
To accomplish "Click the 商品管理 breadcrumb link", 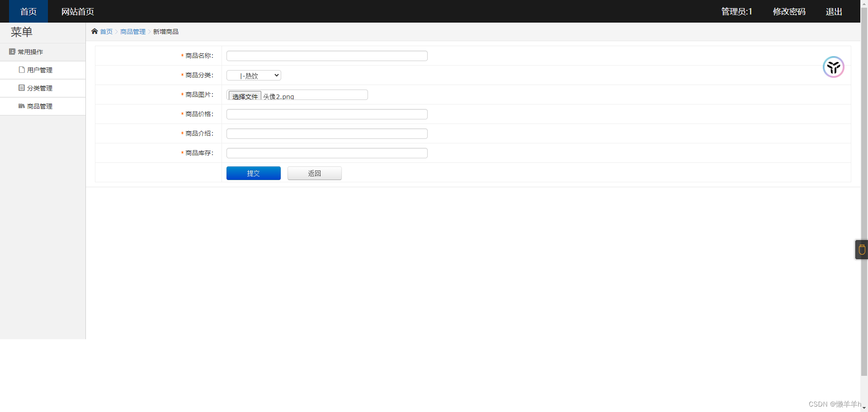I will click(x=133, y=32).
